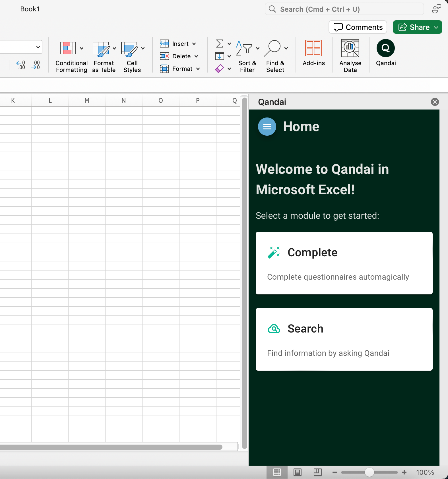Increase decimal places
The height and width of the screenshot is (479, 448).
[21, 65]
